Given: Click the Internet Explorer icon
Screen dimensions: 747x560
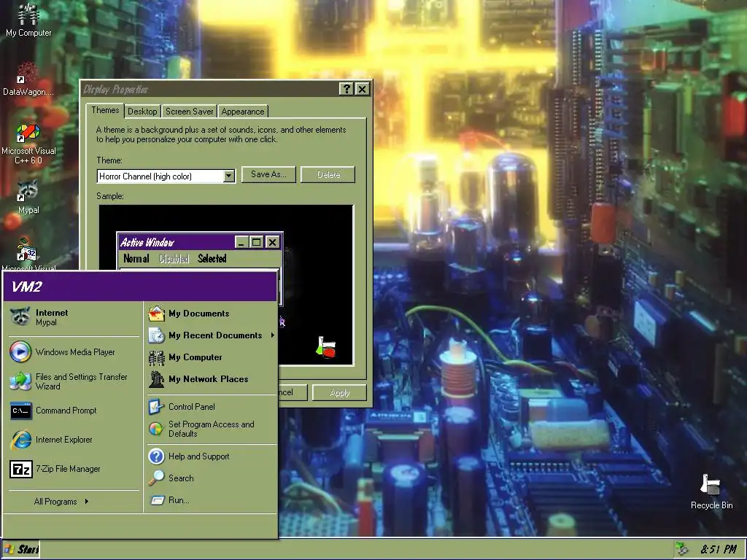Looking at the screenshot, I should pyautogui.click(x=21, y=440).
